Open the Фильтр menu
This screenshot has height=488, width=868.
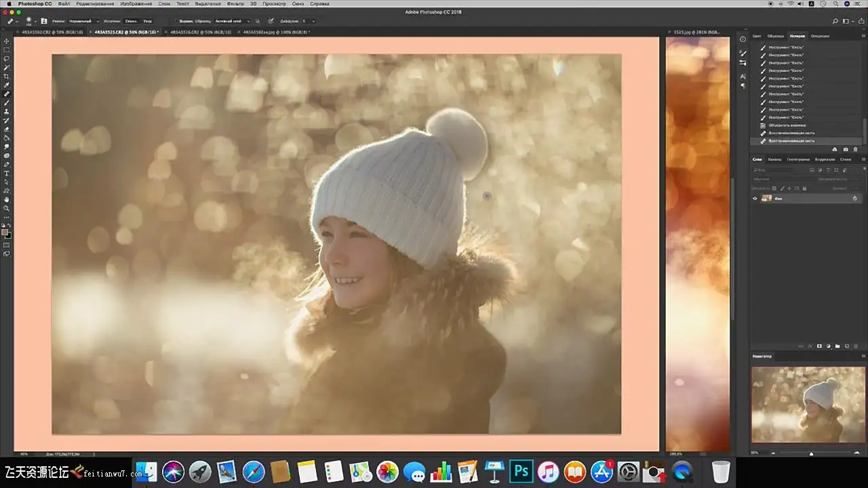(x=235, y=4)
